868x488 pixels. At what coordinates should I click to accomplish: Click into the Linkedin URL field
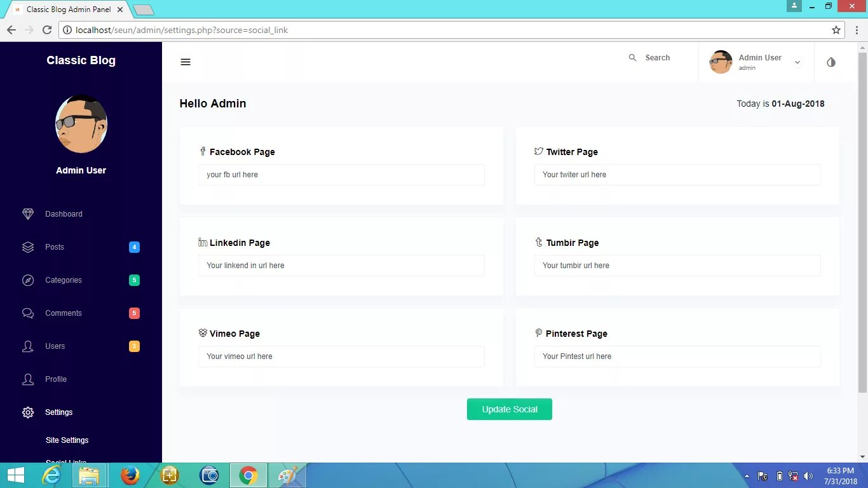click(x=341, y=266)
